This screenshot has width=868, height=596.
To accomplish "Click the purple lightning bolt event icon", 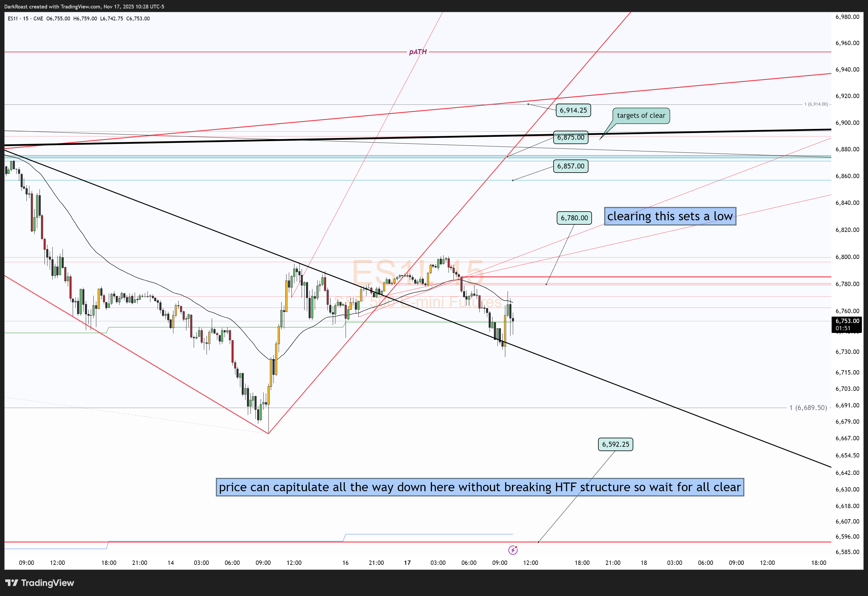I will pos(513,550).
